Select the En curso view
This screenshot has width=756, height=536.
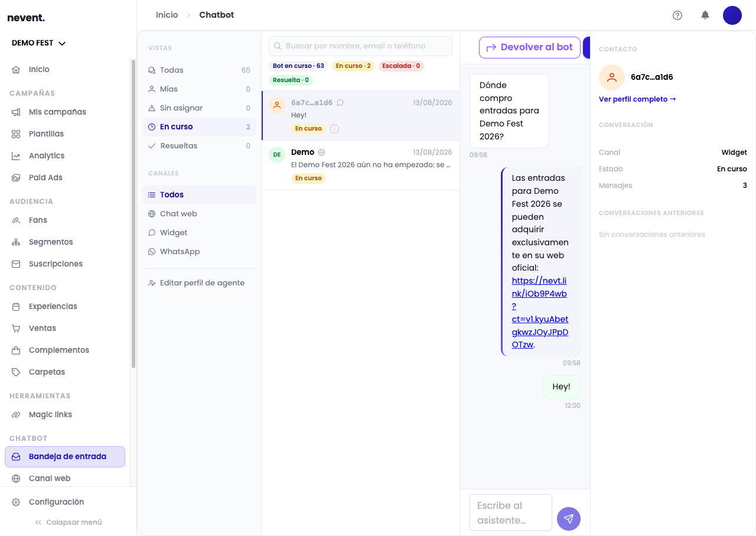(199, 127)
